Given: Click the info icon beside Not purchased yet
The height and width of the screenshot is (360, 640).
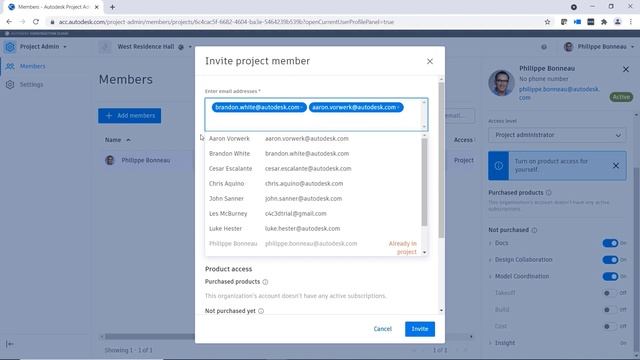Looking at the screenshot, I should pos(261,311).
